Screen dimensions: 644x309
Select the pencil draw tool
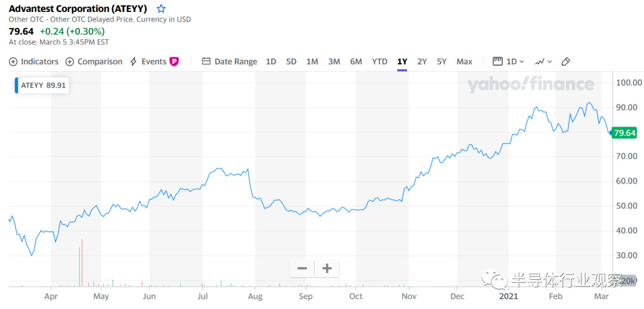(565, 61)
